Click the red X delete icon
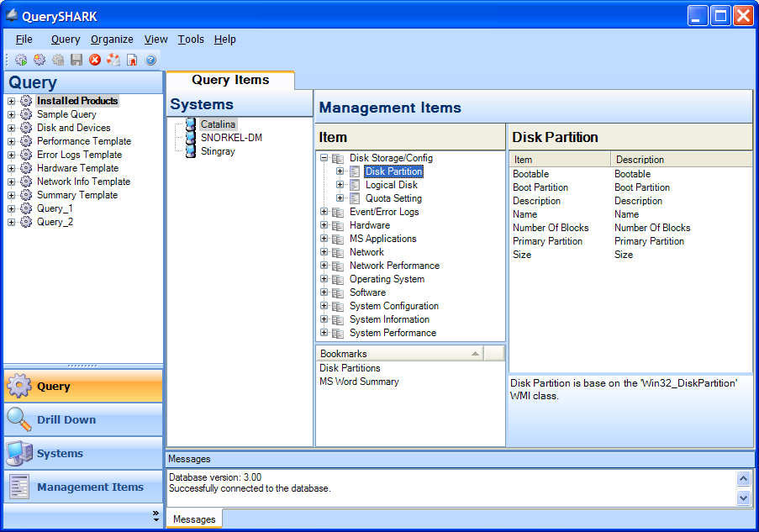Image resolution: width=759 pixels, height=532 pixels. [95, 60]
